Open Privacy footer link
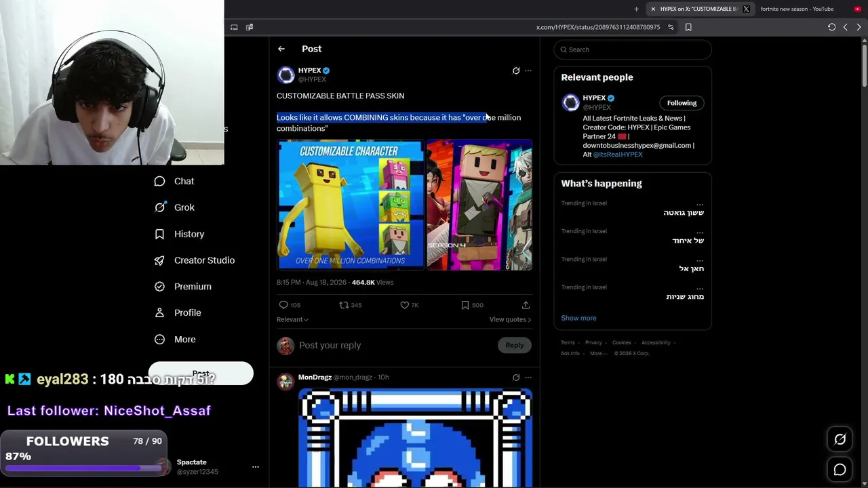Viewport: 868px width, 488px height. pos(593,343)
